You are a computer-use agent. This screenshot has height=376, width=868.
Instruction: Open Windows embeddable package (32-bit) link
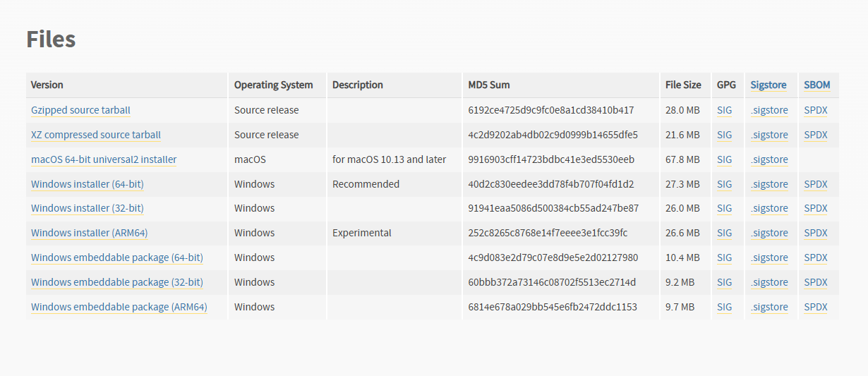pos(117,282)
